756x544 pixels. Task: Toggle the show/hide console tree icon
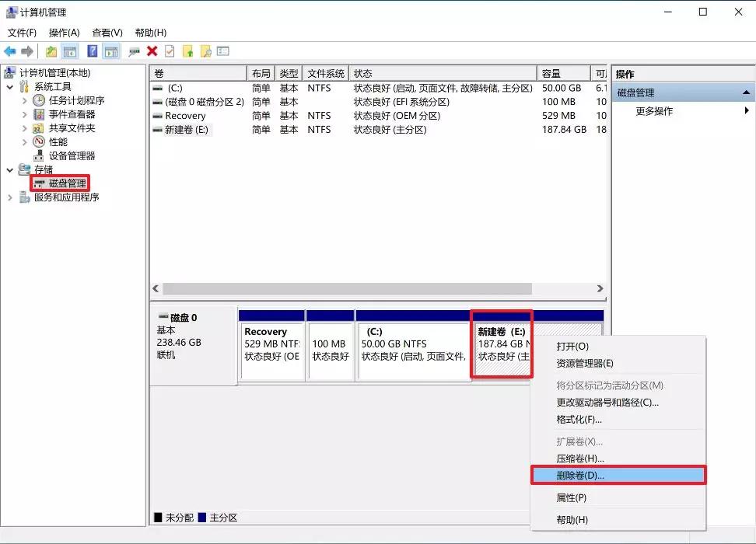pos(68,51)
